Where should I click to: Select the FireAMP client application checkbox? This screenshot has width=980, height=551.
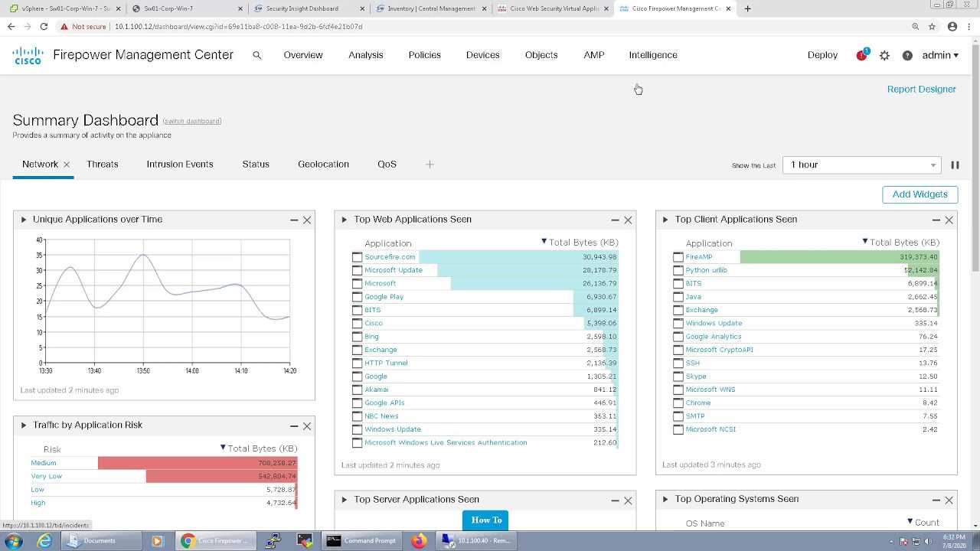(x=678, y=257)
